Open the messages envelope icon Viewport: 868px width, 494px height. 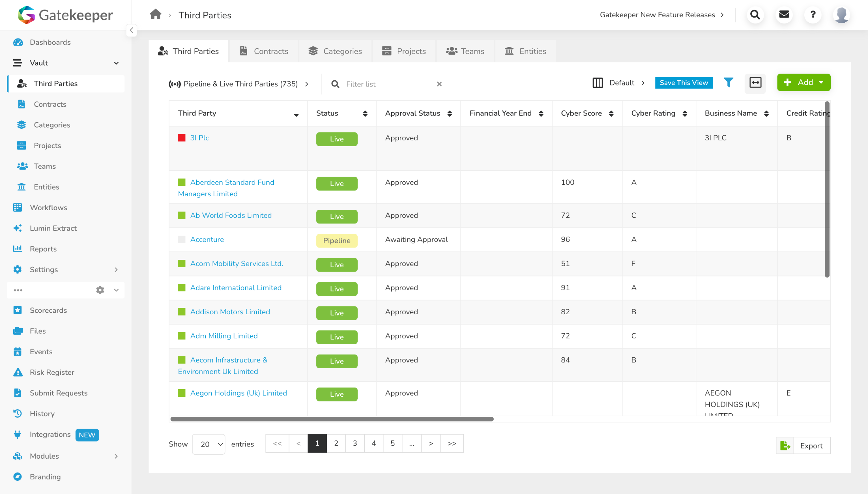(x=784, y=15)
